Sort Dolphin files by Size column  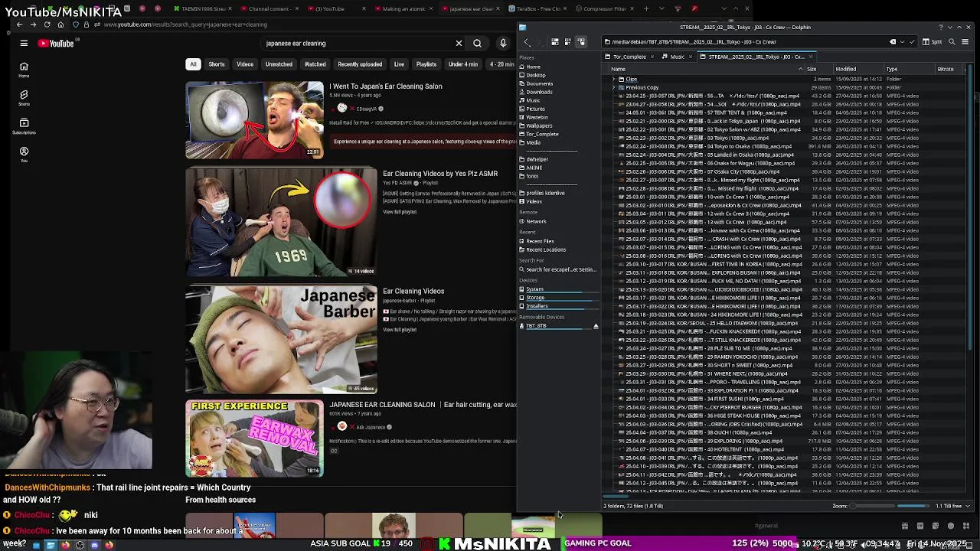click(818, 69)
